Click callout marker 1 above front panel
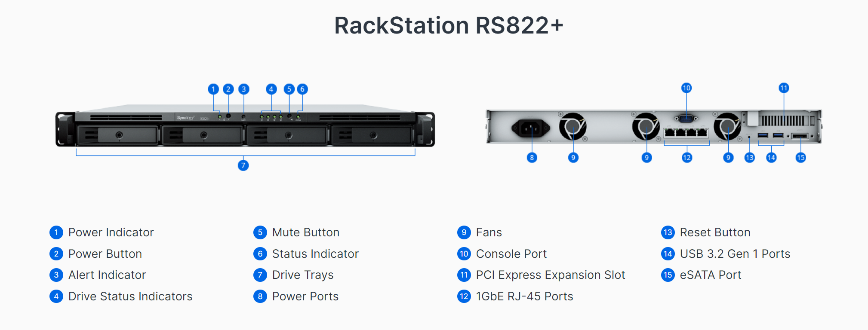This screenshot has height=330, width=868. pyautogui.click(x=213, y=89)
